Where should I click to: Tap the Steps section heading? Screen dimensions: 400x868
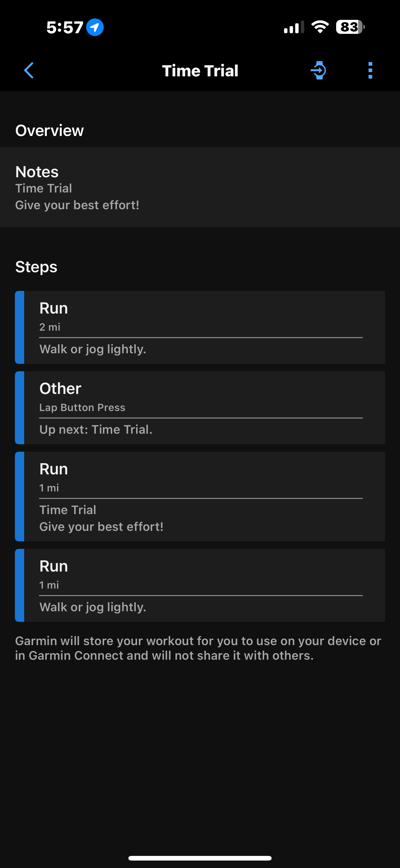36,267
